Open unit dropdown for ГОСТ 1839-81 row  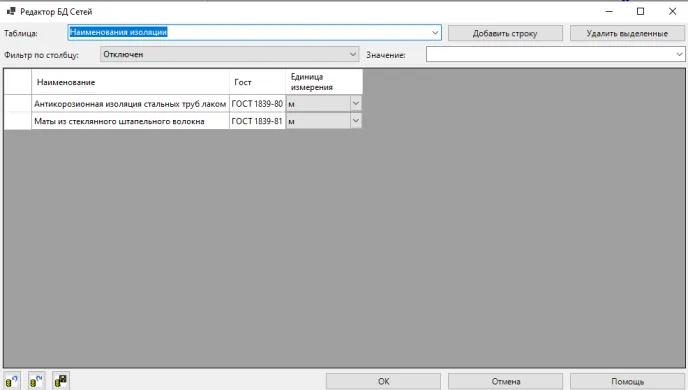(x=356, y=121)
